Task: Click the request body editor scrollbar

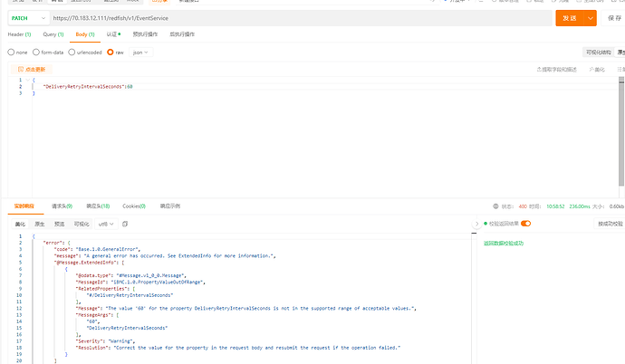Action: 621,131
